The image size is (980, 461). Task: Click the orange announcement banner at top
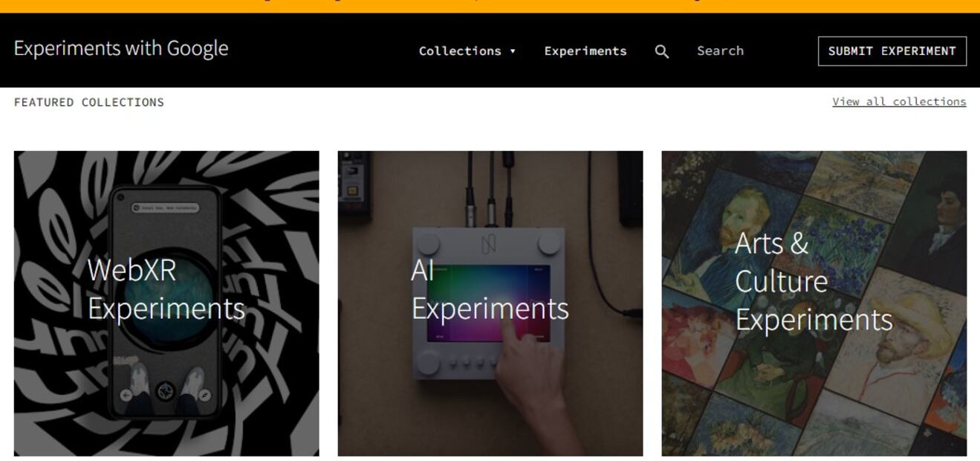point(490,6)
